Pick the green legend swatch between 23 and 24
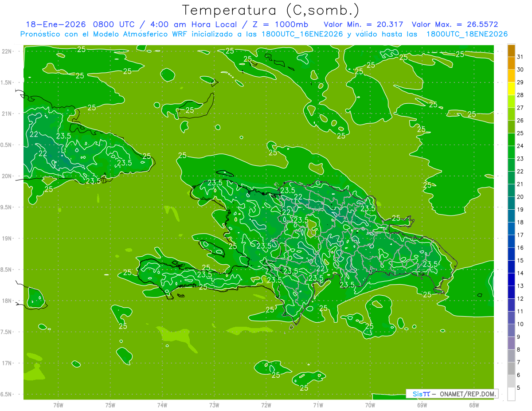This screenshot has width=532, height=411. [511, 153]
